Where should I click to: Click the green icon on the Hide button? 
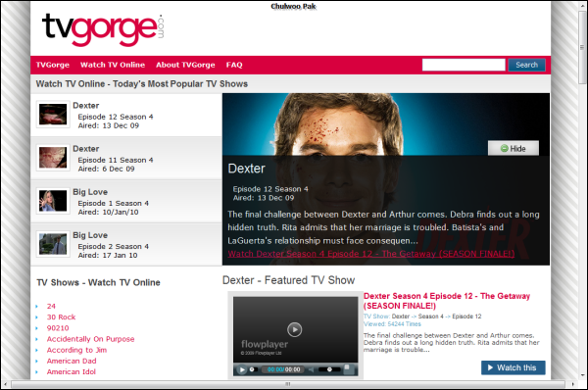tap(505, 149)
